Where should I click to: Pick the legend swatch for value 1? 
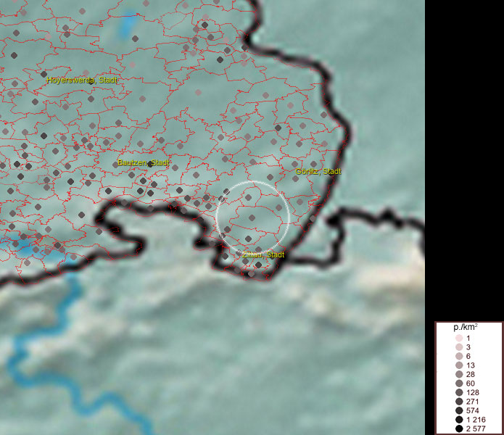click(459, 339)
